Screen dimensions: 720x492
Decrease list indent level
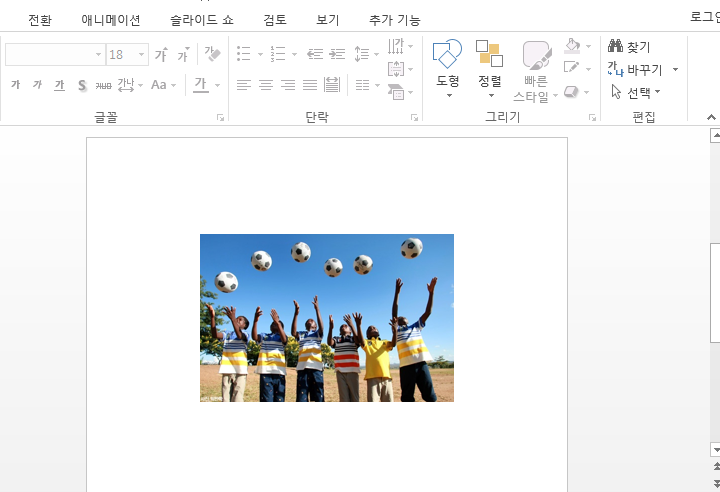coord(315,54)
